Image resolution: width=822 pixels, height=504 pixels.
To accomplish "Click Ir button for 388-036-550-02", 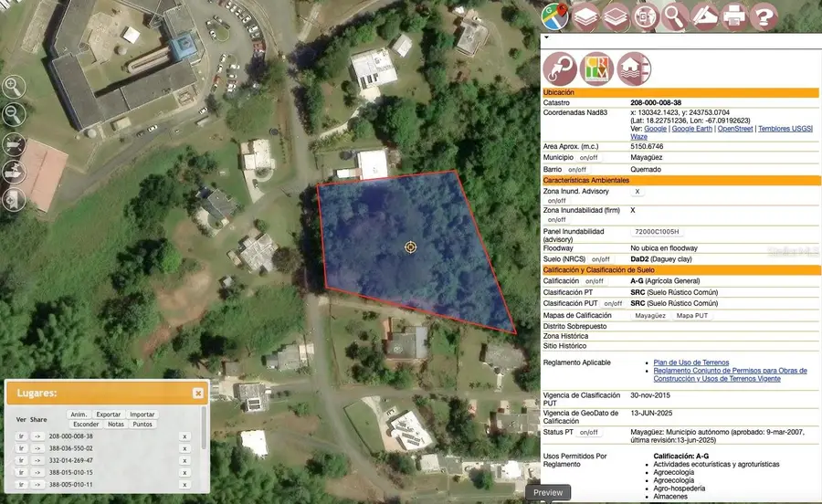I will coord(21,448).
